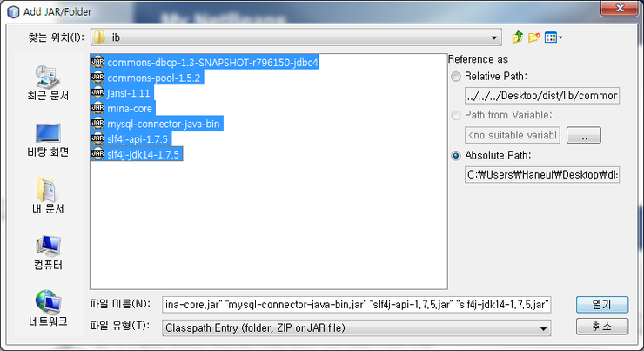
Task: Select Path from Variable radio button
Action: [456, 116]
